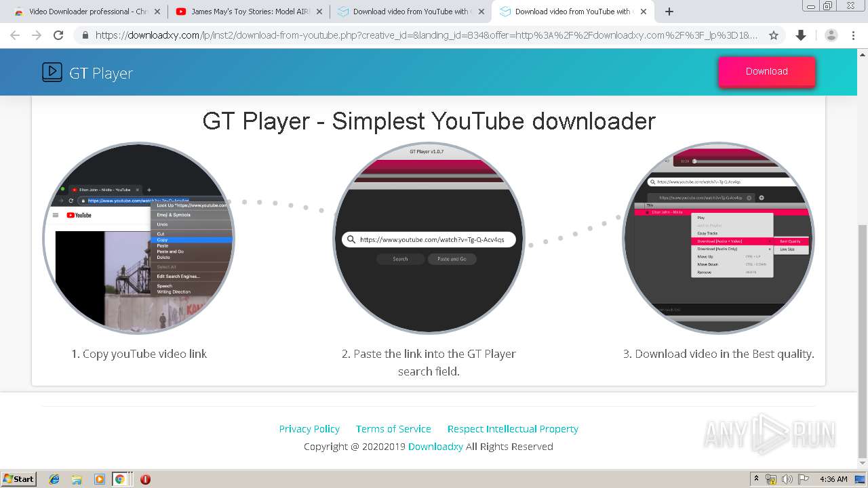
Task: Close the James May's Toy Stories tab
Action: point(319,12)
